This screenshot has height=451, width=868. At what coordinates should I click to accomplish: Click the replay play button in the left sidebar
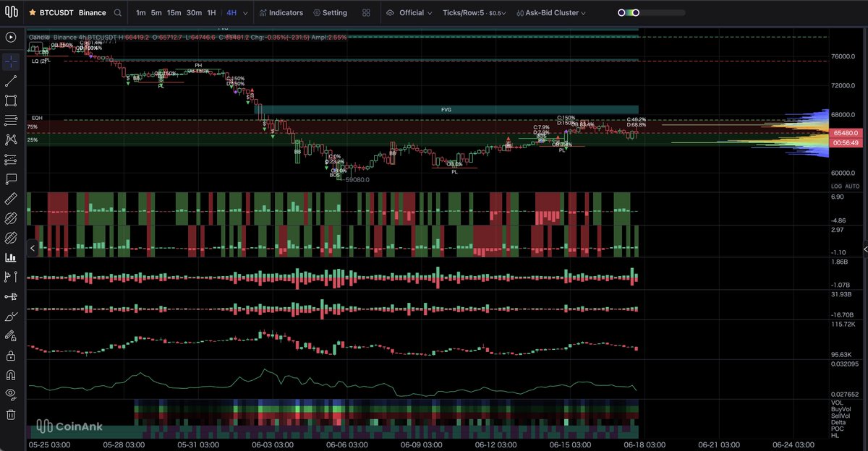point(11,37)
